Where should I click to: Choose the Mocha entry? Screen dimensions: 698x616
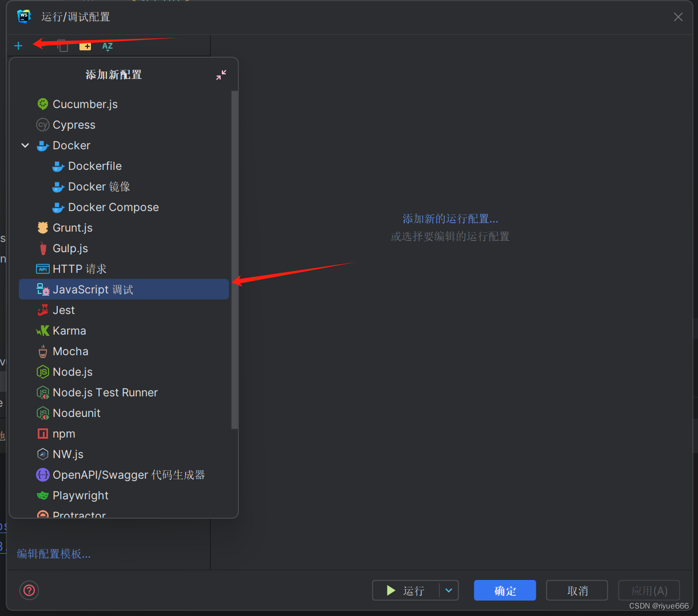tap(123, 351)
